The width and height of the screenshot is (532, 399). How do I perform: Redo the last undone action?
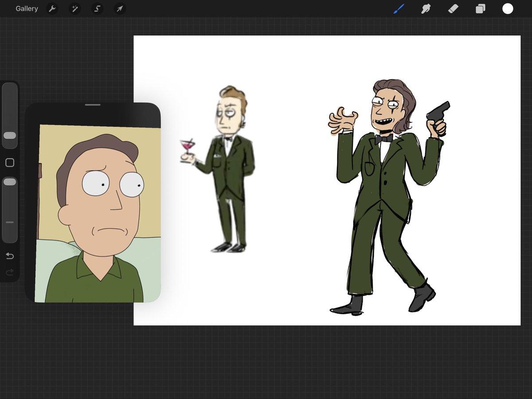(x=10, y=272)
